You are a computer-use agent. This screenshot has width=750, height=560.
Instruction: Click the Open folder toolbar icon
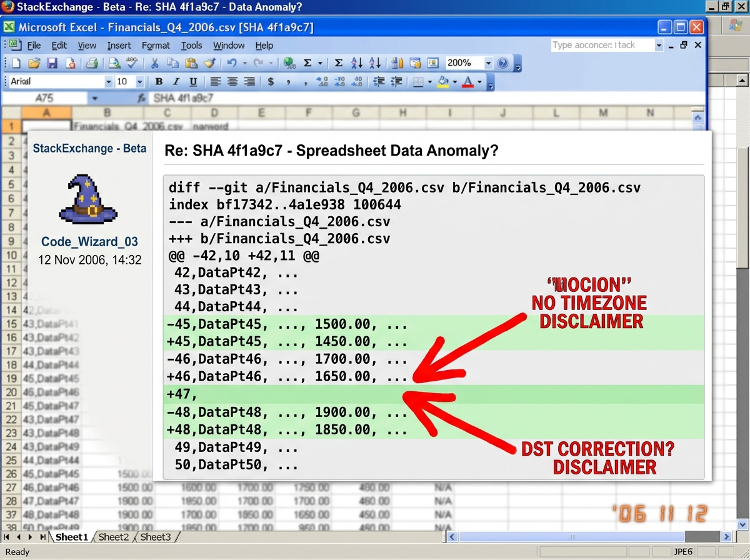click(34, 63)
